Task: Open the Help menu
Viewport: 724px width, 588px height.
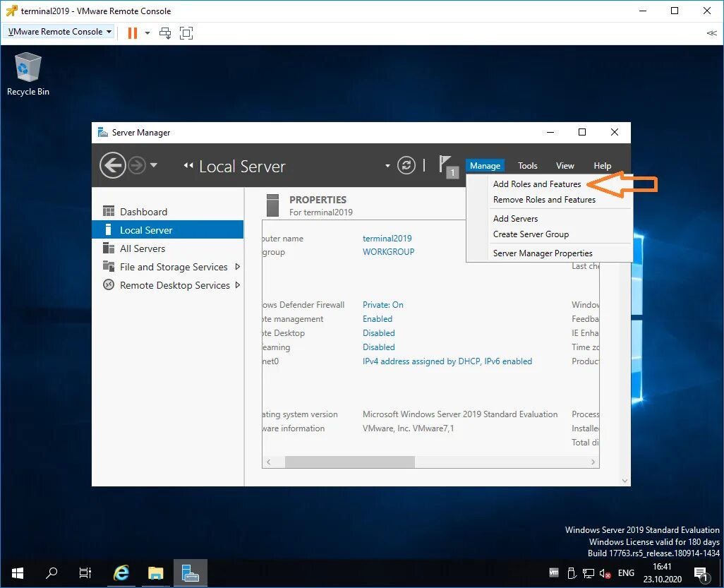Action: 602,165
